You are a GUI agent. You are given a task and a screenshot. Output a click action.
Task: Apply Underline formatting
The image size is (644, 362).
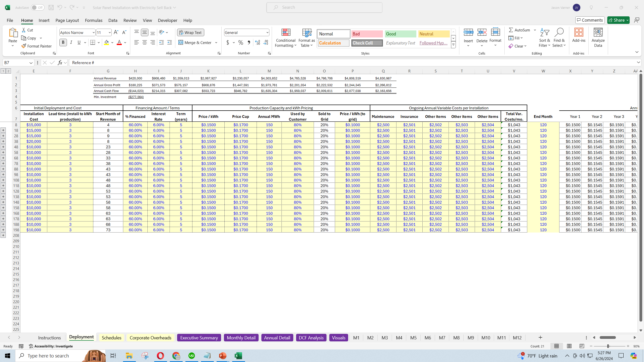pos(79,42)
